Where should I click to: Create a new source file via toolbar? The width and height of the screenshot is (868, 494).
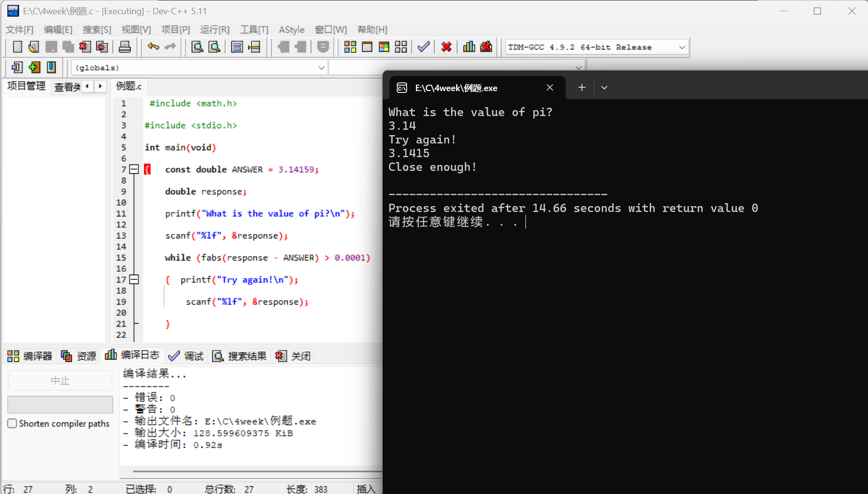[17, 47]
